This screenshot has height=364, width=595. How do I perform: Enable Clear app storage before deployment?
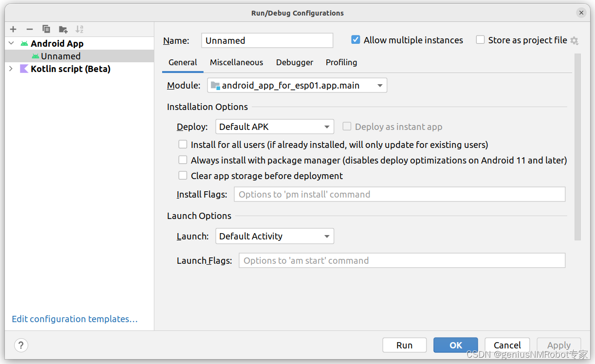tap(183, 175)
